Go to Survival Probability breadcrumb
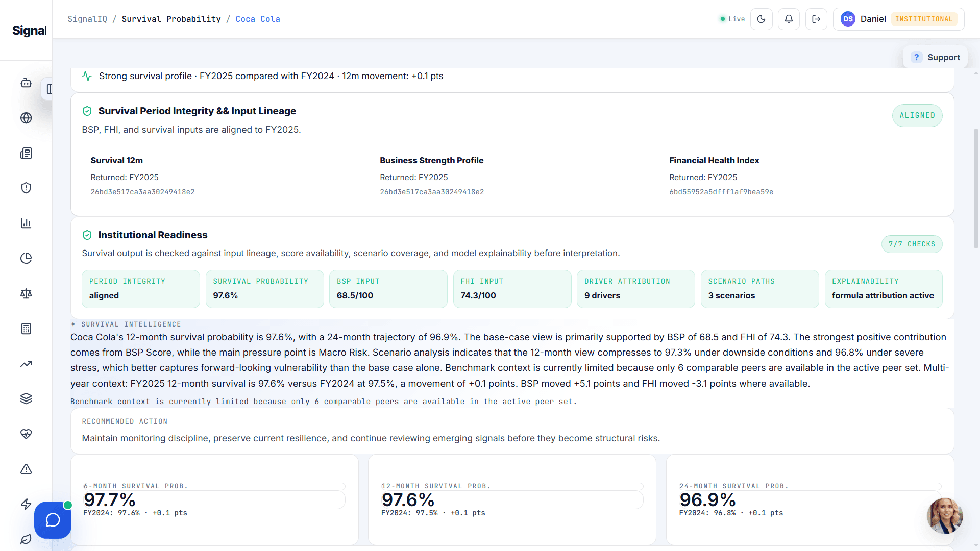Image resolution: width=980 pixels, height=551 pixels. pyautogui.click(x=171, y=19)
